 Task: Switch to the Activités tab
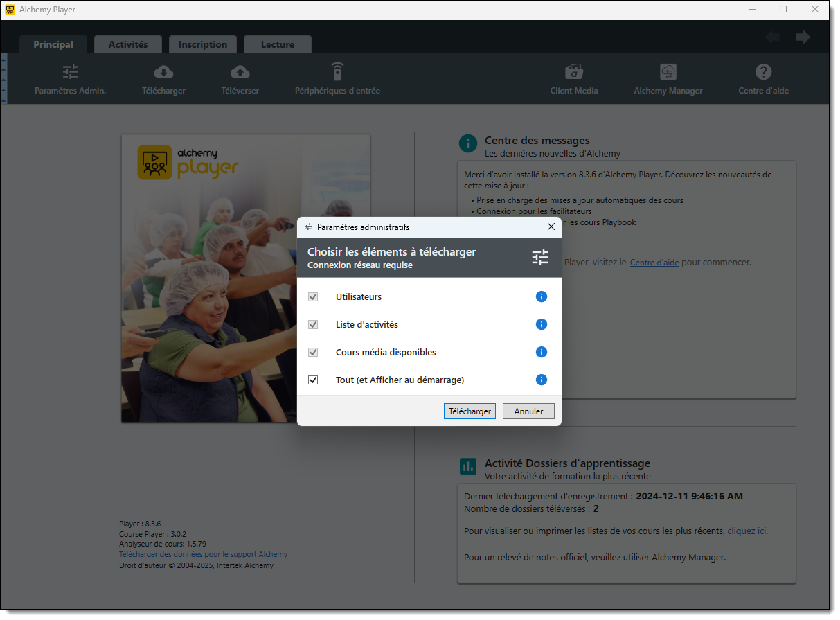[x=128, y=44]
